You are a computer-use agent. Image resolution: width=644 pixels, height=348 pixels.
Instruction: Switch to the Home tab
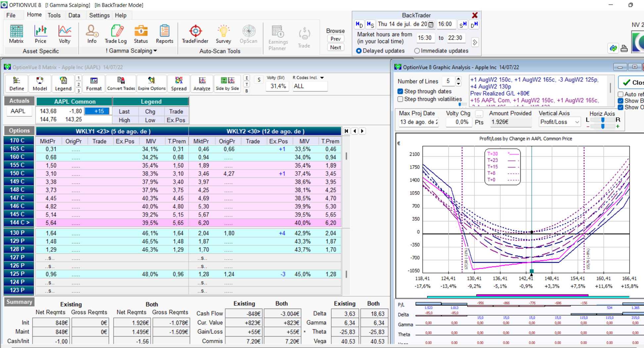pyautogui.click(x=34, y=15)
